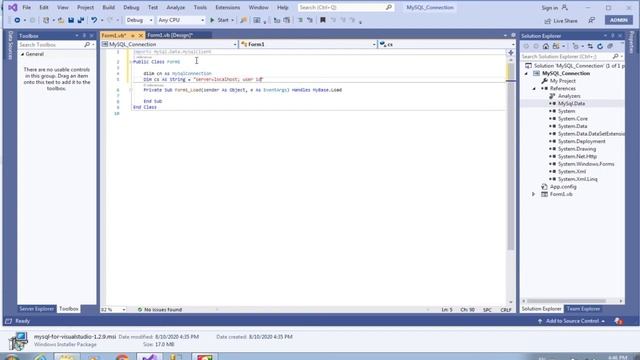Select MySql.Data reference in Solution Explorer
The height and width of the screenshot is (360, 640).
(x=571, y=104)
